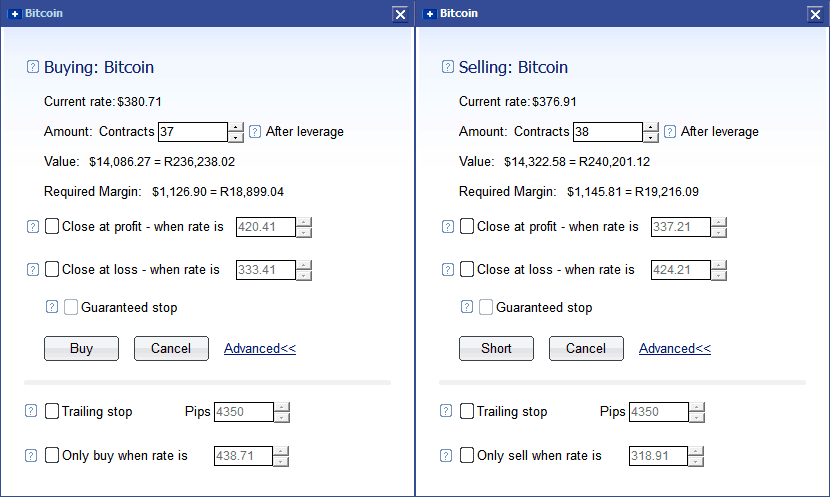Open help icon for Only buy when rate is
The image size is (830, 497).
(31, 455)
